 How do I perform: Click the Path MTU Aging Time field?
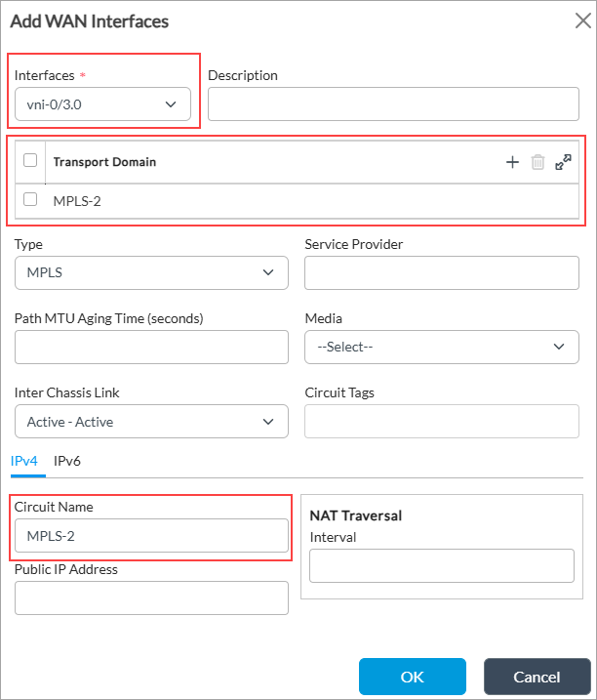pos(151,347)
